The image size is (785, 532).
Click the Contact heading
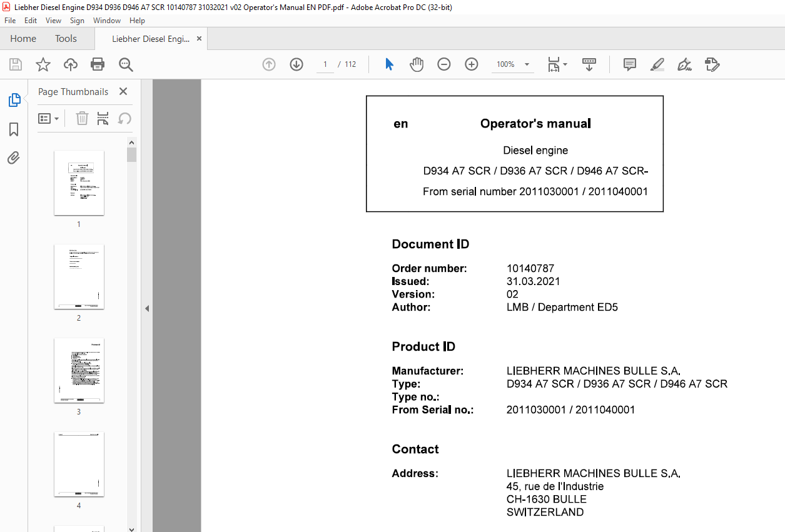pos(415,449)
